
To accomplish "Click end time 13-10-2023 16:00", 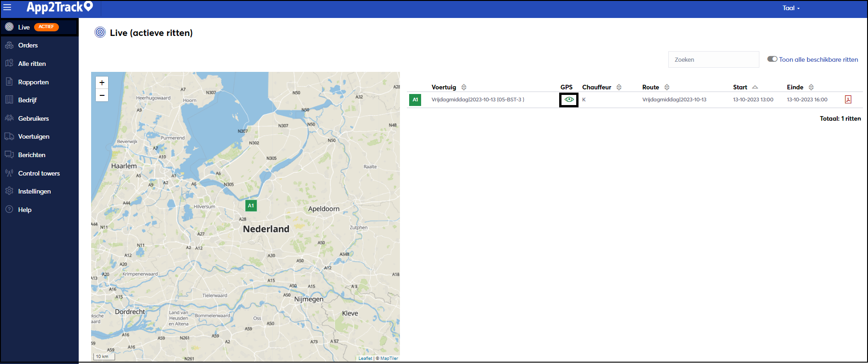I will (807, 100).
